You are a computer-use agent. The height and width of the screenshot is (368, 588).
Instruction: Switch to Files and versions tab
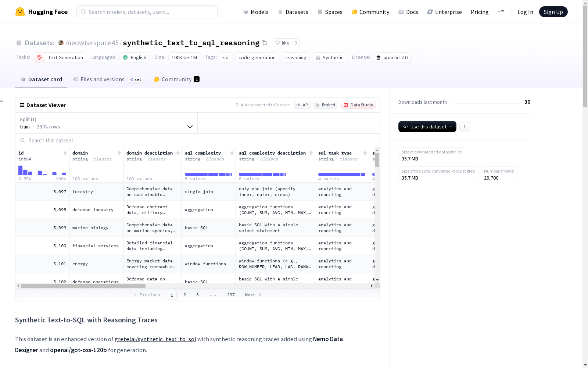coord(108,79)
